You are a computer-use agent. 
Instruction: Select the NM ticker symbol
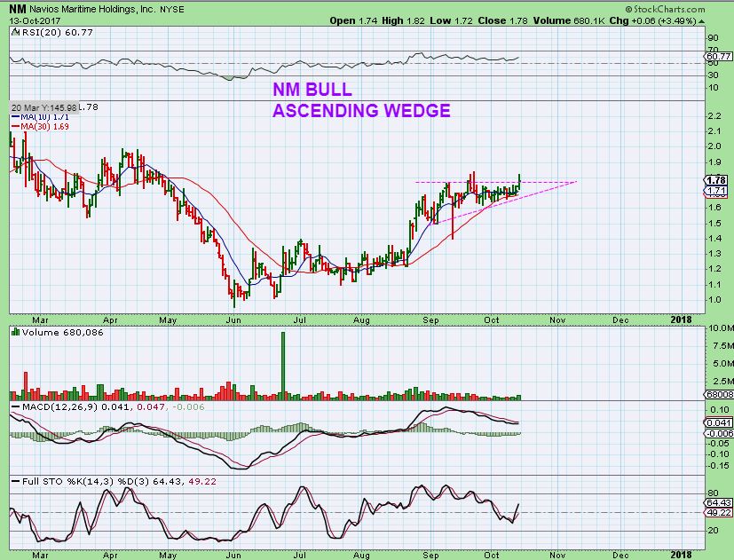point(18,9)
